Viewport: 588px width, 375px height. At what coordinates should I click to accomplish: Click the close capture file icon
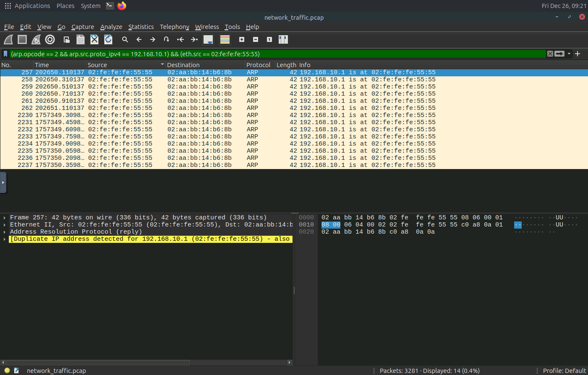point(94,39)
